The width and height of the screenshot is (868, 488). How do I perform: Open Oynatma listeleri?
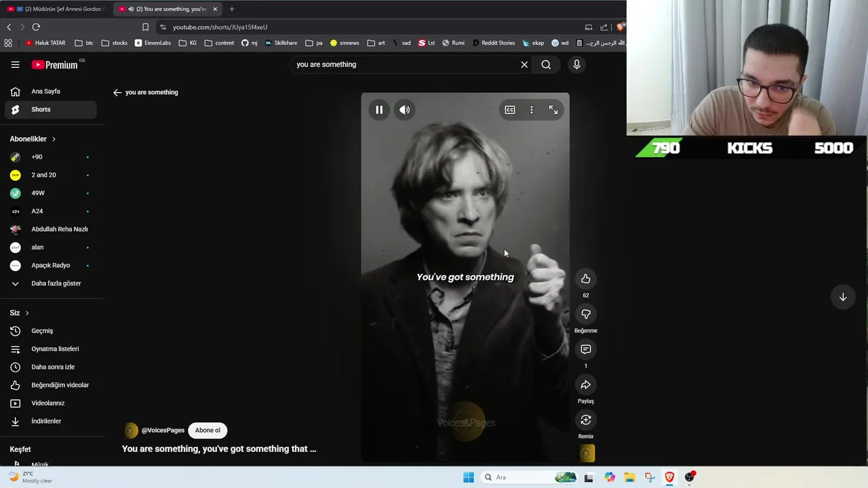pyautogui.click(x=50, y=349)
